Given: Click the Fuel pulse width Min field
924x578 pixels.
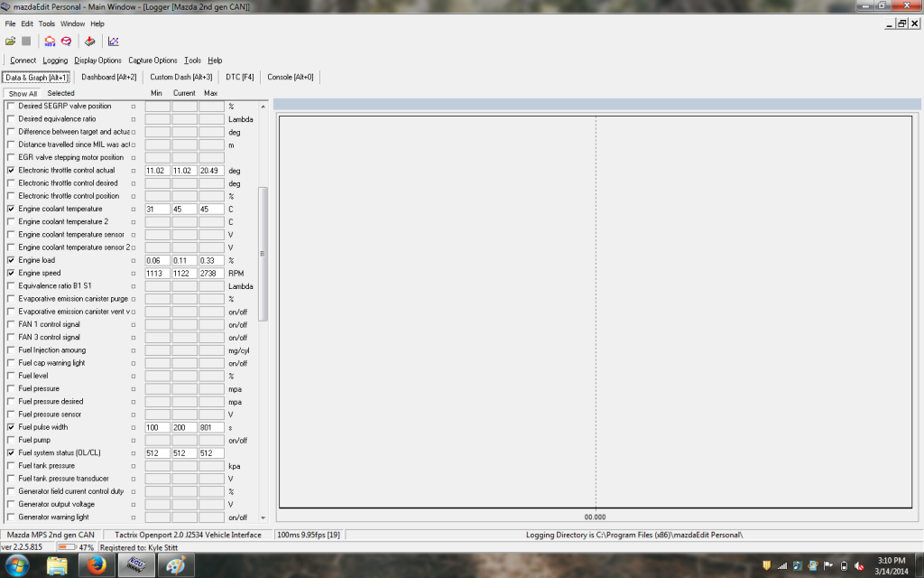Looking at the screenshot, I should click(157, 427).
